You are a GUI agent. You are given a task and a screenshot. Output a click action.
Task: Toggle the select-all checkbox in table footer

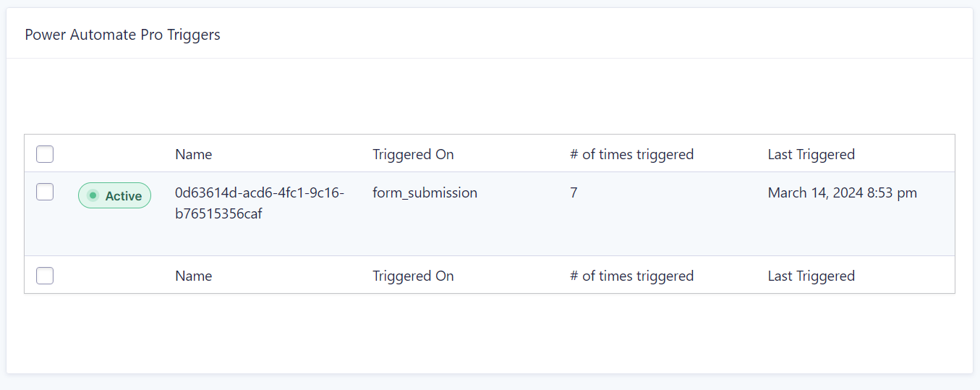pos(45,276)
